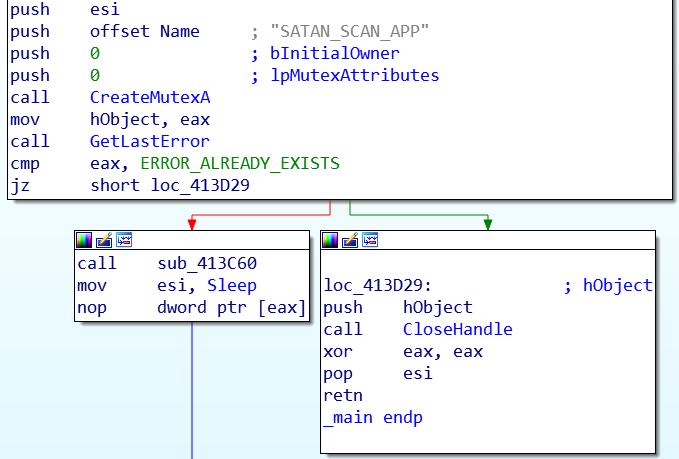679x459 pixels.
Task: Click edit node icon in sub_413C60 block
Action: (x=105, y=240)
